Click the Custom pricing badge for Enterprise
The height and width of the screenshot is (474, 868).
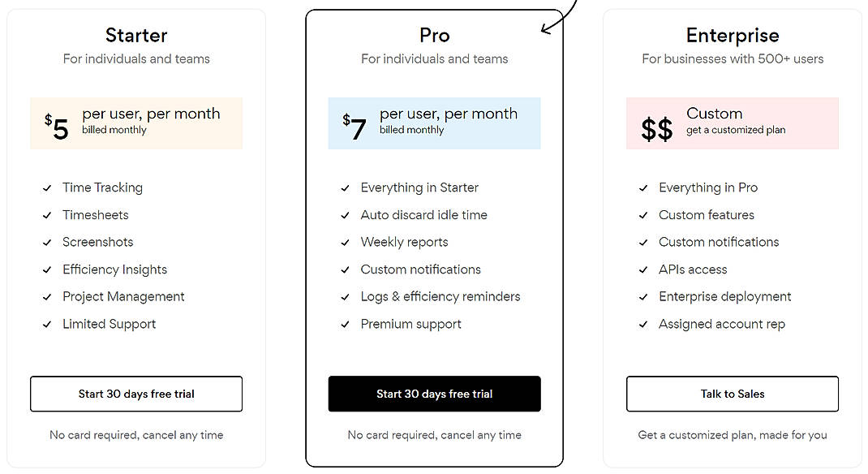(732, 123)
